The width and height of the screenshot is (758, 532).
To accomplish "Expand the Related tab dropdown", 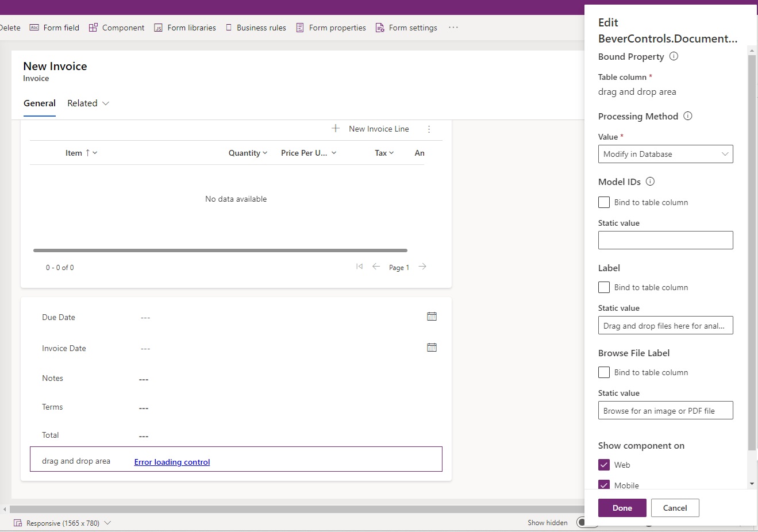I will pos(106,103).
